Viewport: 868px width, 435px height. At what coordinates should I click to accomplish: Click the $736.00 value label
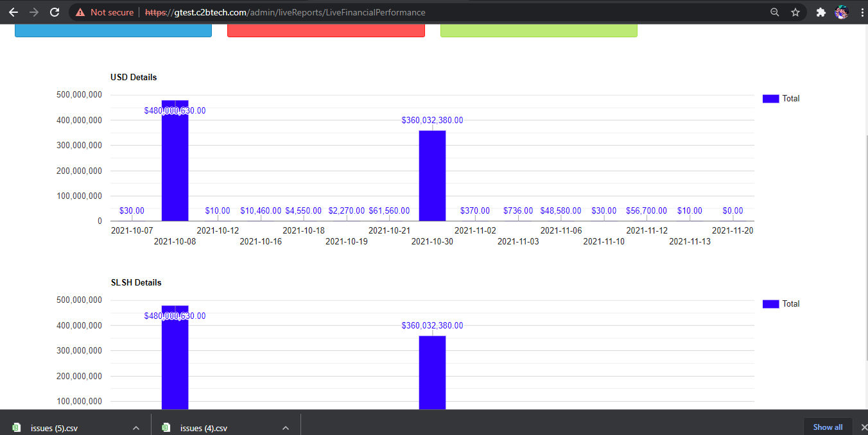pos(518,210)
